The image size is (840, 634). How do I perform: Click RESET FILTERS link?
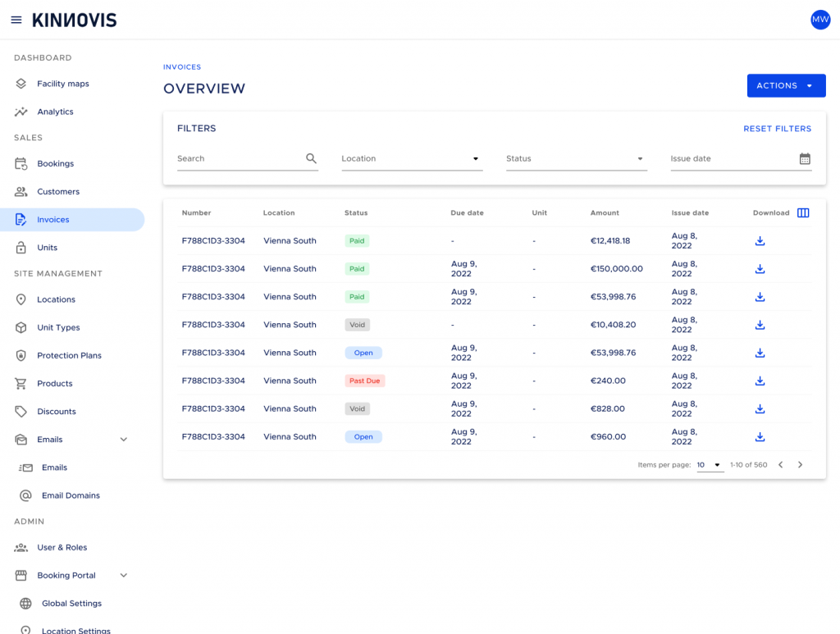tap(778, 129)
